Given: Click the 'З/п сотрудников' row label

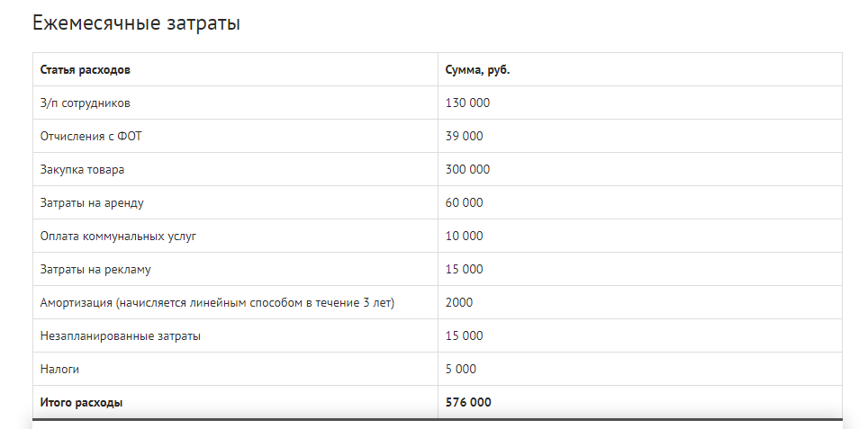Looking at the screenshot, I should (86, 103).
